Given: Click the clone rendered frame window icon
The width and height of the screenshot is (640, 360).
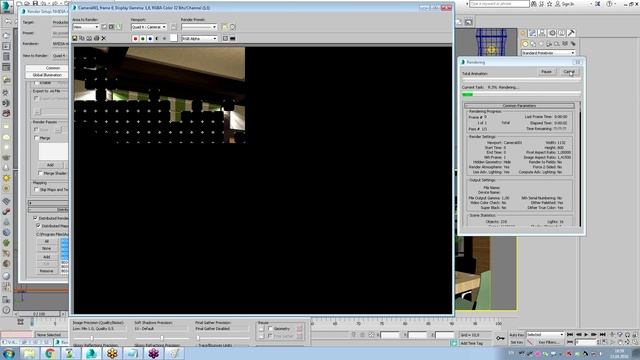Looking at the screenshot, I should 89,38.
